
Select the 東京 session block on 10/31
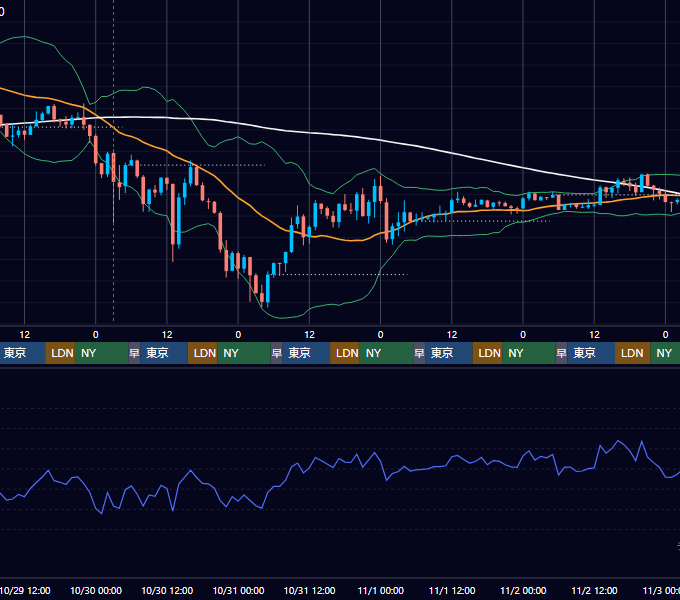(x=306, y=353)
